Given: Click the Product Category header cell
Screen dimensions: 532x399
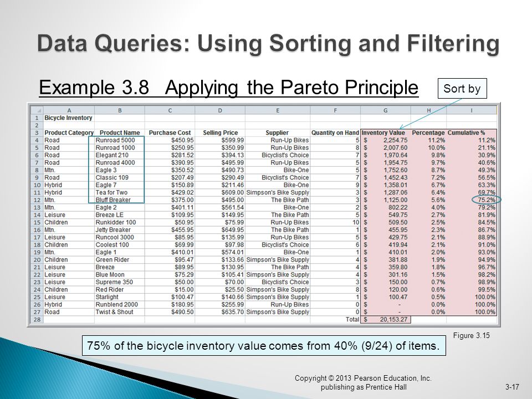Looking at the screenshot, I should [69, 132].
